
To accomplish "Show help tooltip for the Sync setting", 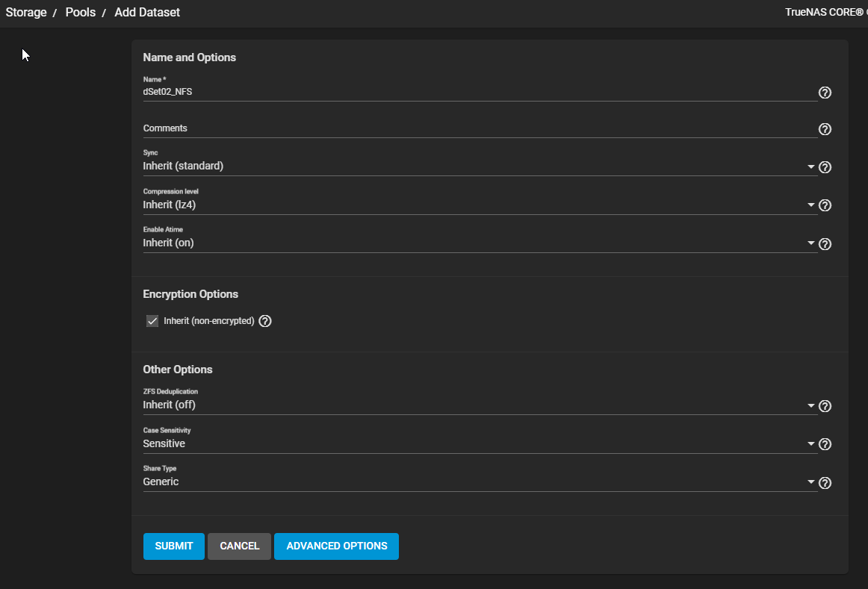I will 825,167.
